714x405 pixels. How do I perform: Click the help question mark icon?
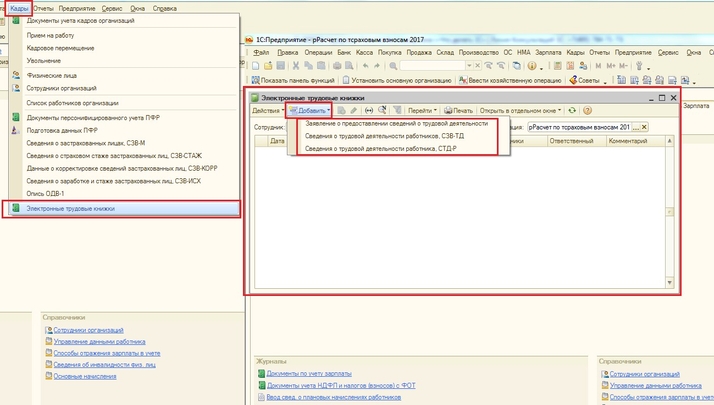[588, 110]
